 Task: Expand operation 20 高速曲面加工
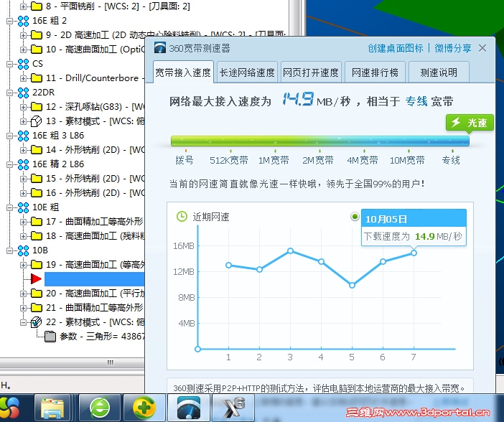23,293
